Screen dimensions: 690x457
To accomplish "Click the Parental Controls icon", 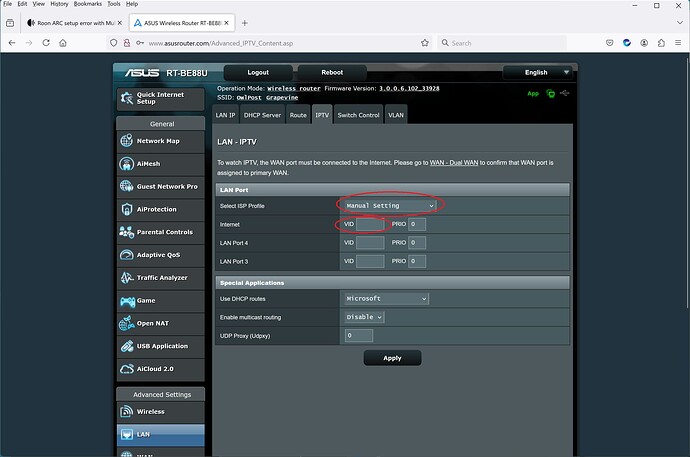I will coord(127,232).
